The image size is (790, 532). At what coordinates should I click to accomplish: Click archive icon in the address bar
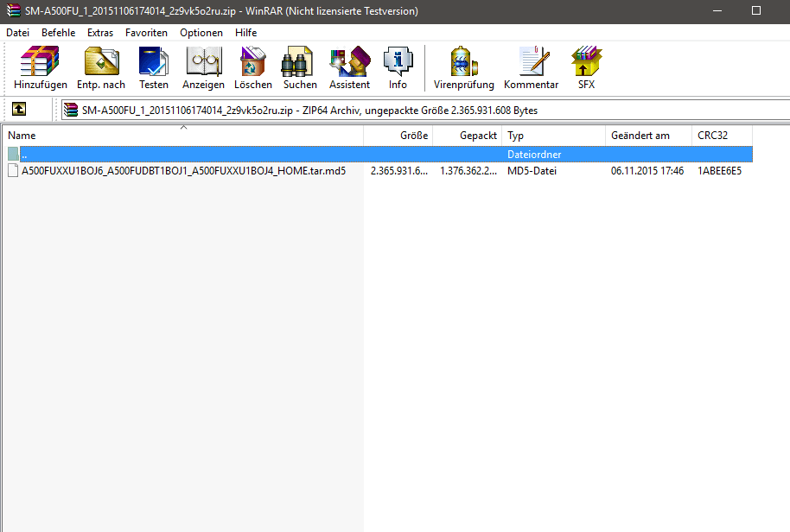pos(71,110)
